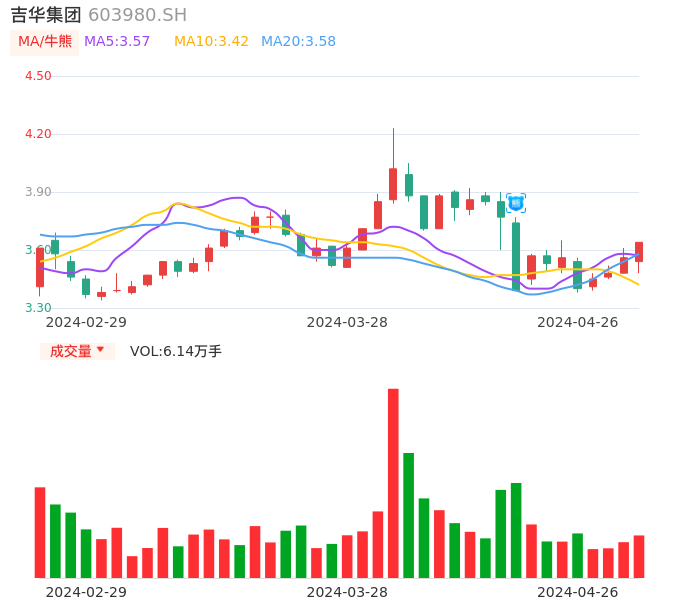The height and width of the screenshot is (606, 686).
Task: Click the first red volume bar on the left
Action: (40, 532)
